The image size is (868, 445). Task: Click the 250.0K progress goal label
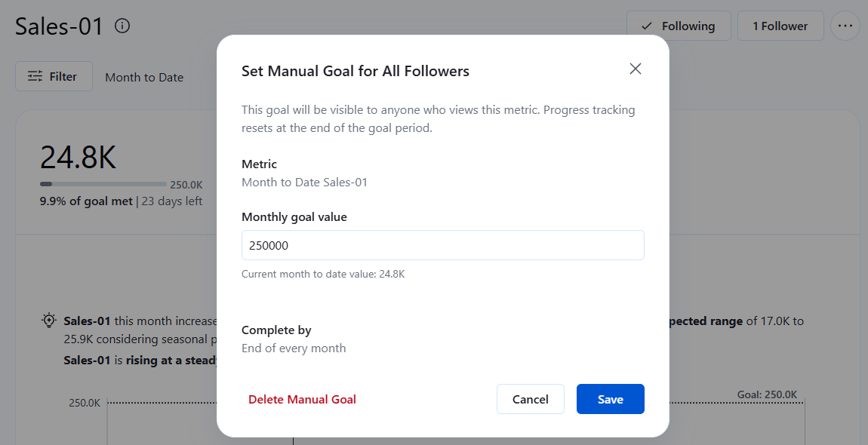click(x=186, y=185)
